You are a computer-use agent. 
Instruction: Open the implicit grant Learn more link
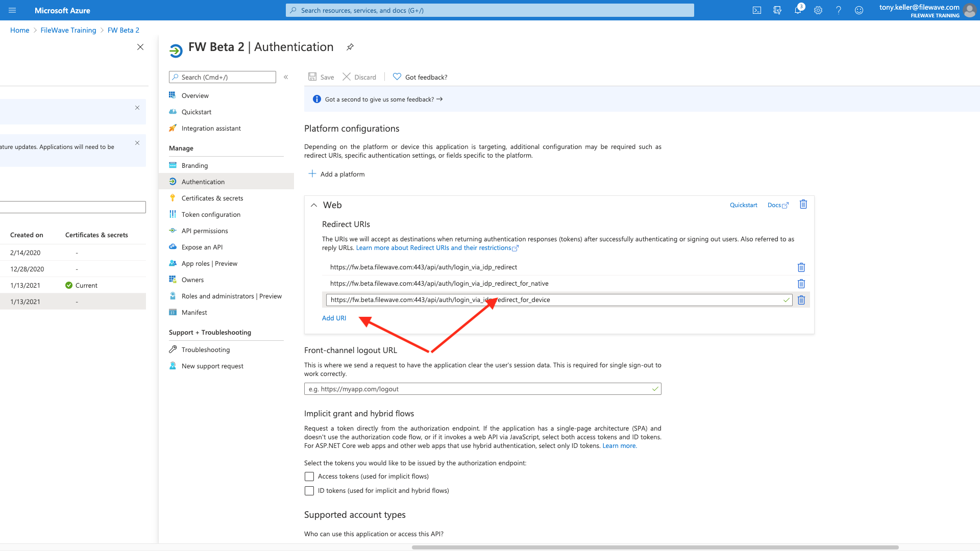coord(619,446)
